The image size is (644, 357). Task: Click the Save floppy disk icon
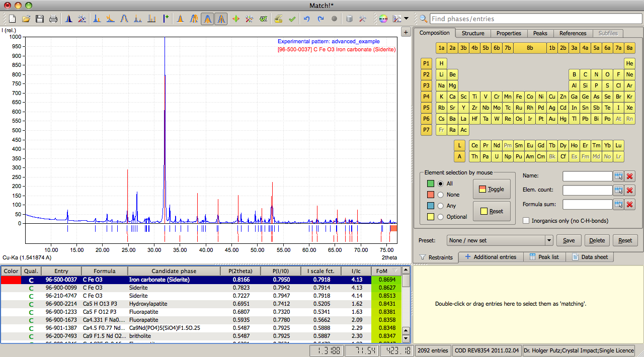tap(40, 19)
